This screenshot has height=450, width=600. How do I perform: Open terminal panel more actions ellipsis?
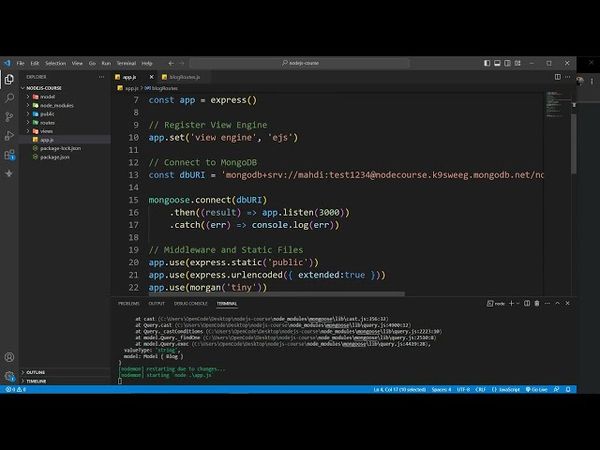coord(547,303)
